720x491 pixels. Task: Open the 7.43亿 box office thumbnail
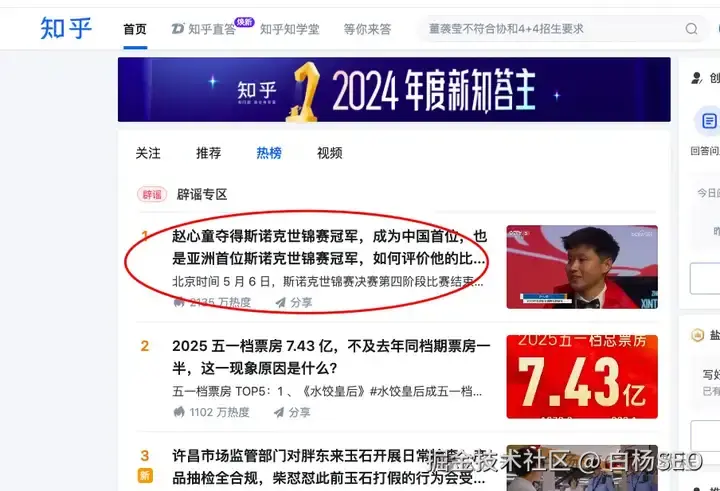[x=582, y=377]
